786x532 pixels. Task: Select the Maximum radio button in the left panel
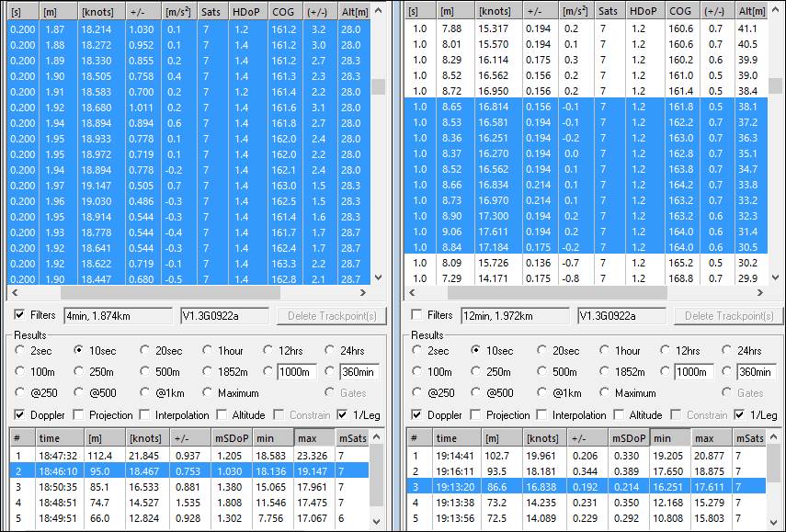tap(208, 393)
